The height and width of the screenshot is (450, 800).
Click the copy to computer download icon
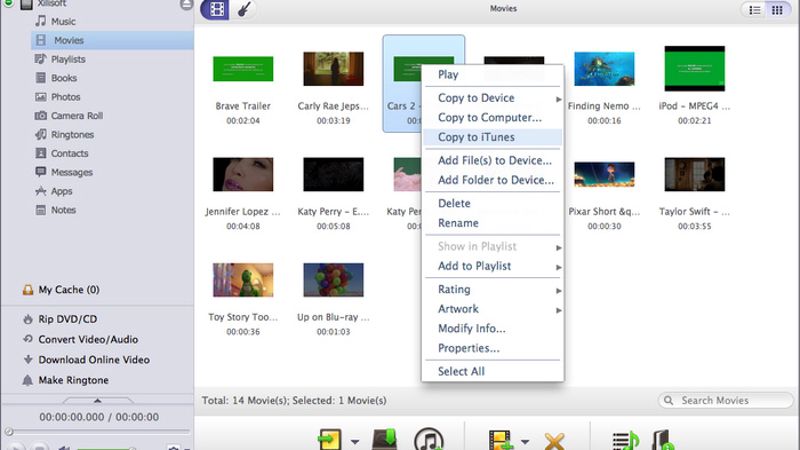pos(385,440)
